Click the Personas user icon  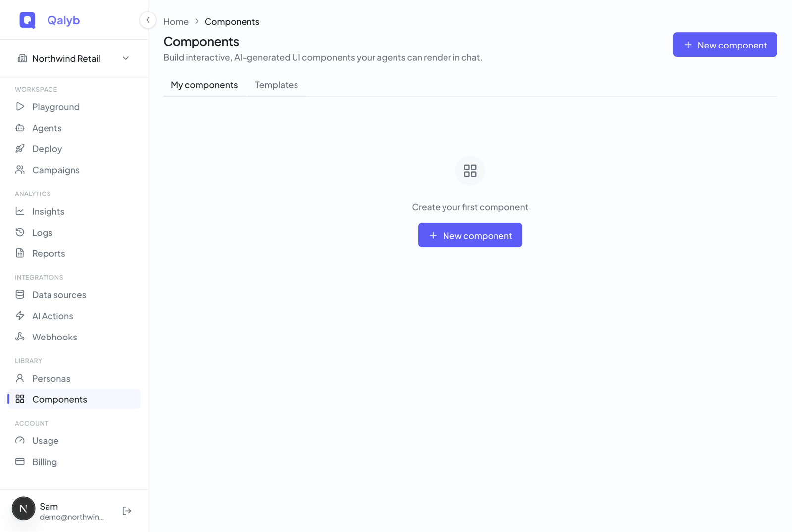tap(20, 379)
